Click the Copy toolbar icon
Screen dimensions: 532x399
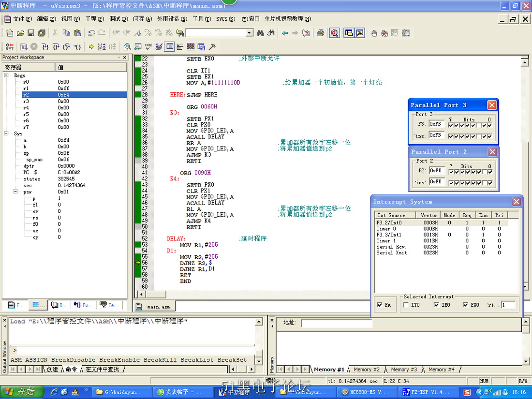click(x=66, y=33)
